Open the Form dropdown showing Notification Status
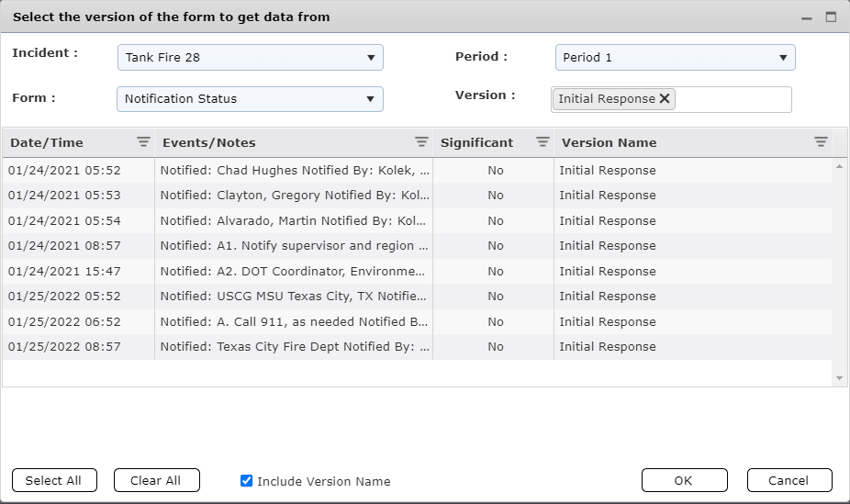Screen dimensions: 850x504 [x=250, y=99]
